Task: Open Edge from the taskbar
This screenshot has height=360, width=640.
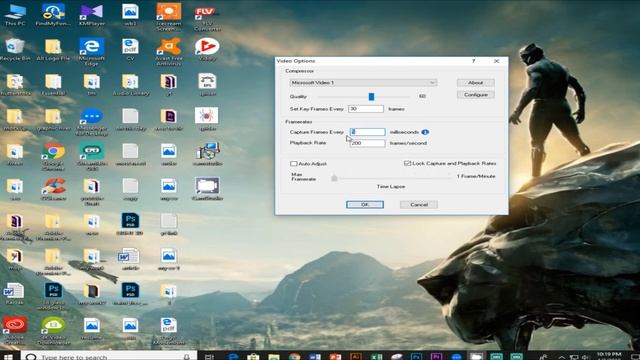Action: coord(233,356)
